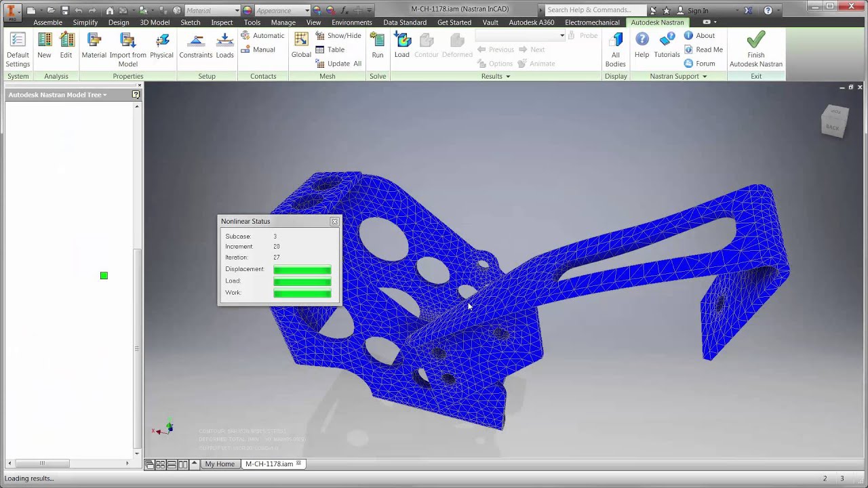Click the model tree help icon
The height and width of the screenshot is (488, 868).
tap(136, 95)
